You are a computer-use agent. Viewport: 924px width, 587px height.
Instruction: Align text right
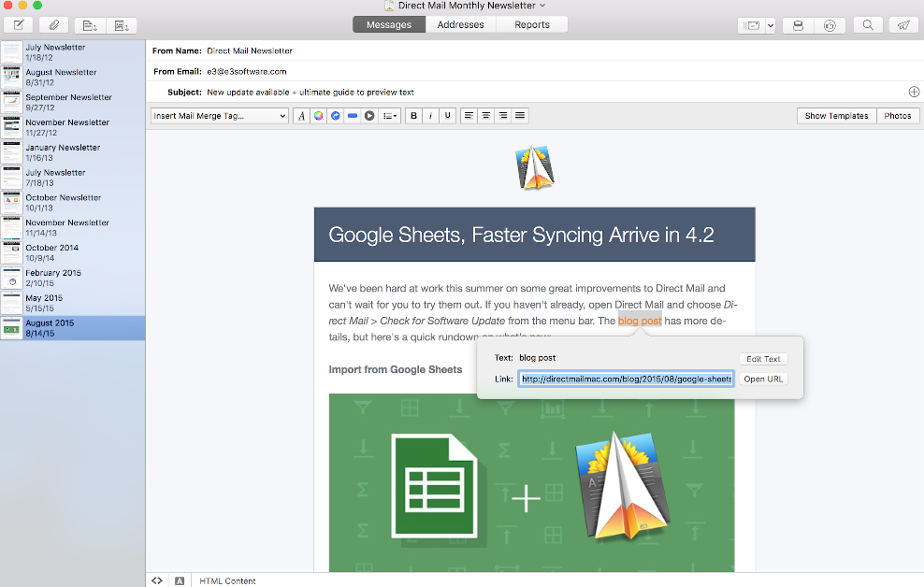pos(502,116)
